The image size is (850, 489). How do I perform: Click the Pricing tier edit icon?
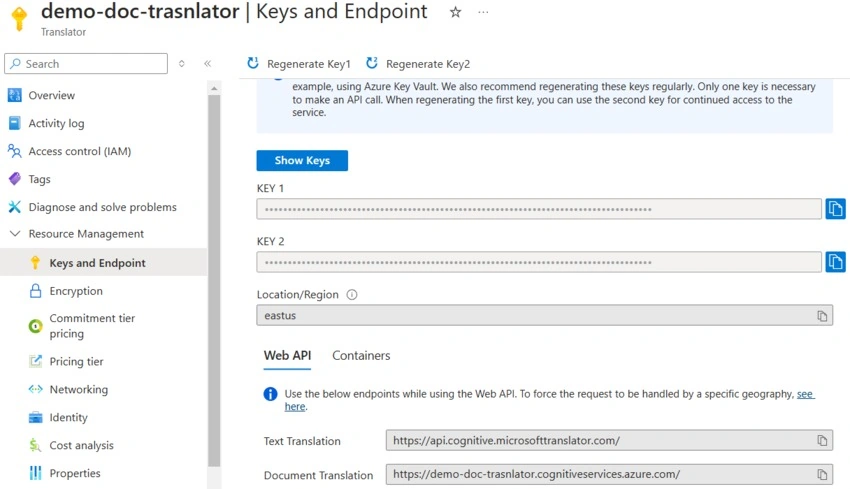click(35, 361)
